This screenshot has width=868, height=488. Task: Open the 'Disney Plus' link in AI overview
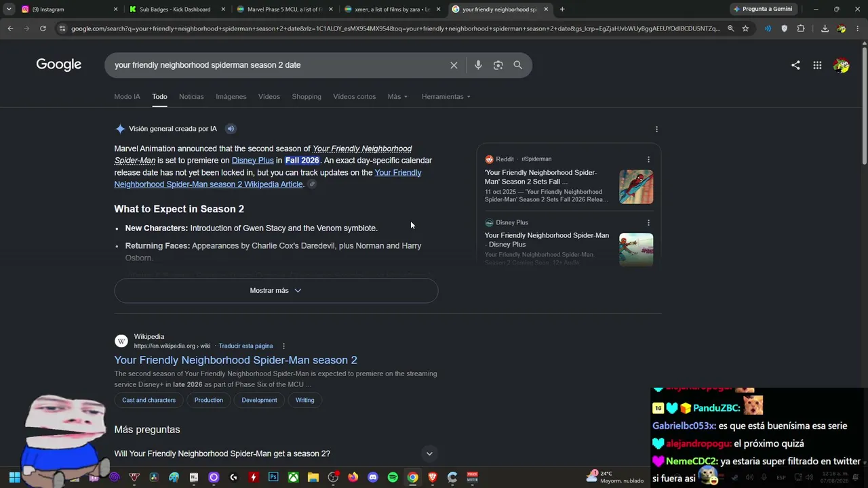tap(252, 161)
